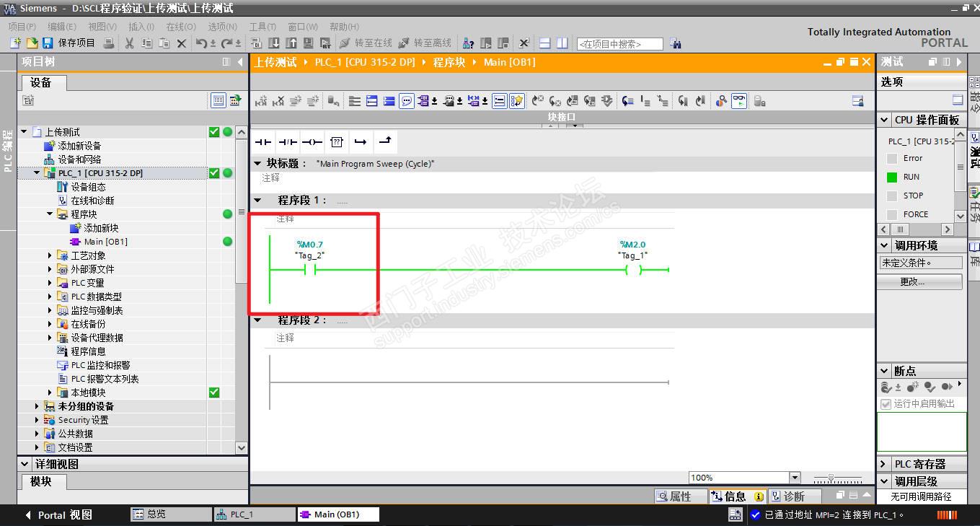Insert a normally open contact
980x526 pixels.
[x=263, y=142]
